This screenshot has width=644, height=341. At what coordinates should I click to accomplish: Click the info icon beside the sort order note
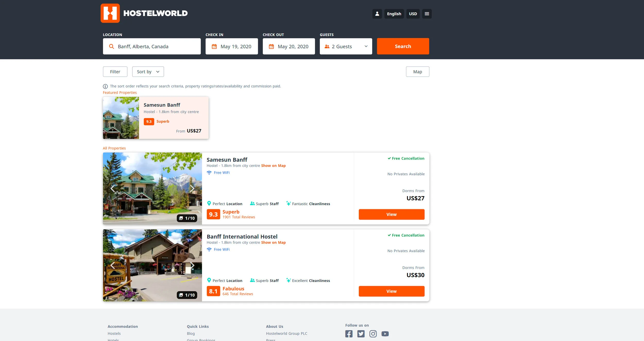click(105, 86)
